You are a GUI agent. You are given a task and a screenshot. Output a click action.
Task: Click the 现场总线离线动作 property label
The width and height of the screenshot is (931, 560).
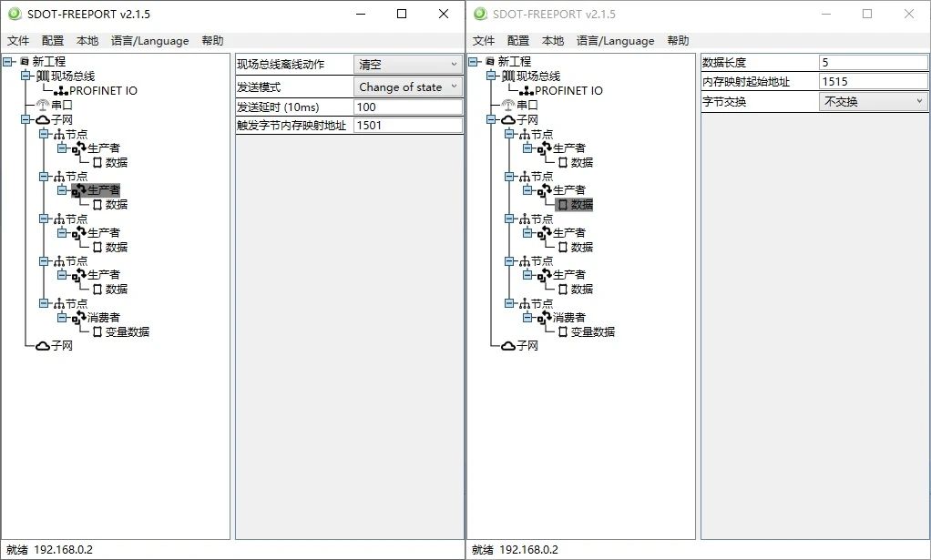coord(281,64)
